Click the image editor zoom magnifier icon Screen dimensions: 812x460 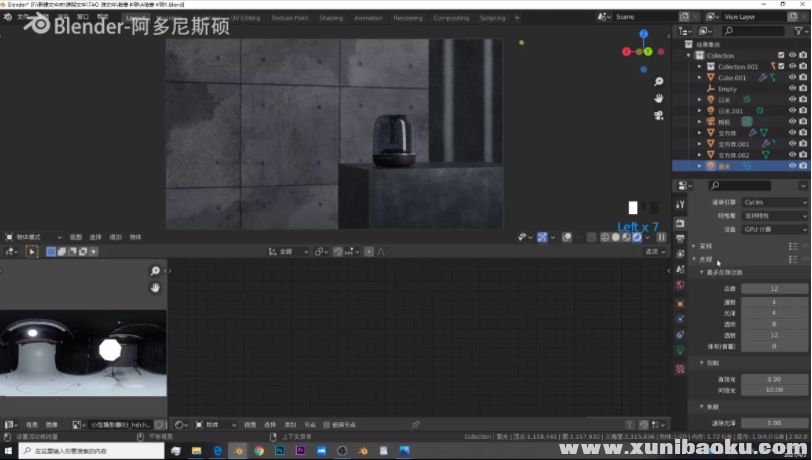click(155, 271)
